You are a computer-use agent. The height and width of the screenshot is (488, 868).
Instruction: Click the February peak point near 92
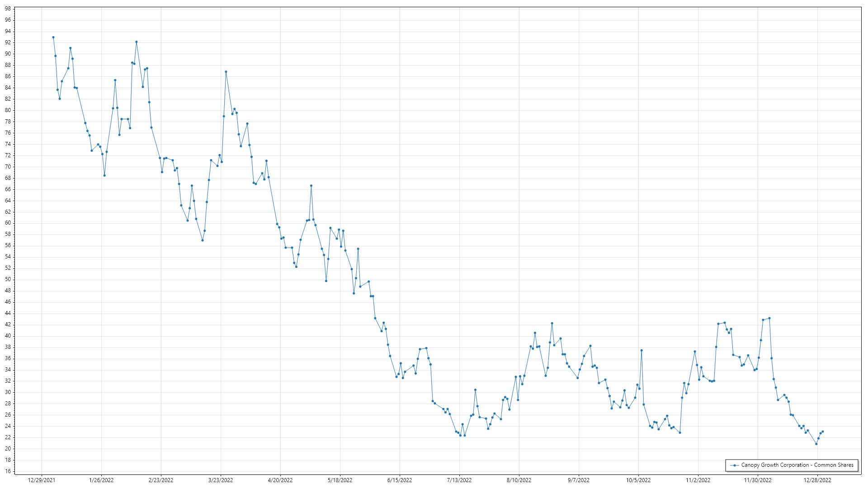[x=137, y=42]
